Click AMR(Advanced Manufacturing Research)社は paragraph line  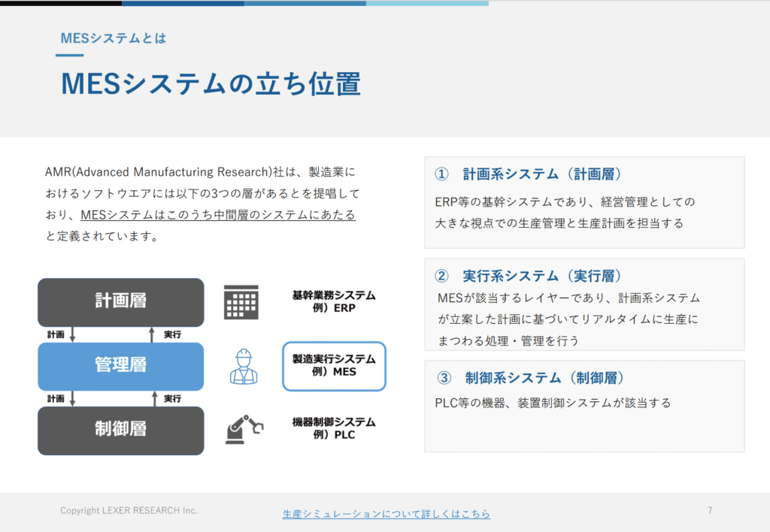pyautogui.click(x=200, y=172)
